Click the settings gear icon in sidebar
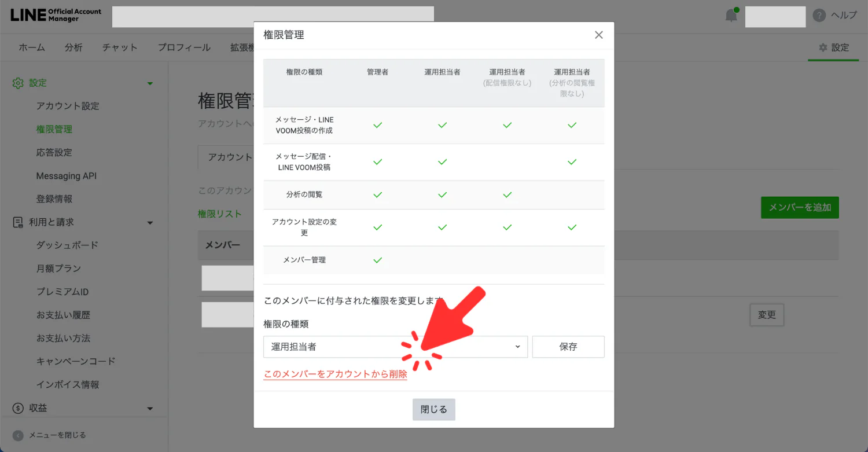Image resolution: width=868 pixels, height=452 pixels. click(18, 83)
